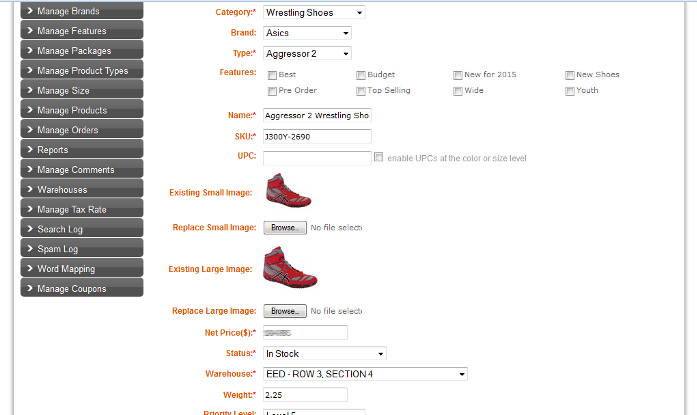Click the existing small shoe image

(x=288, y=190)
